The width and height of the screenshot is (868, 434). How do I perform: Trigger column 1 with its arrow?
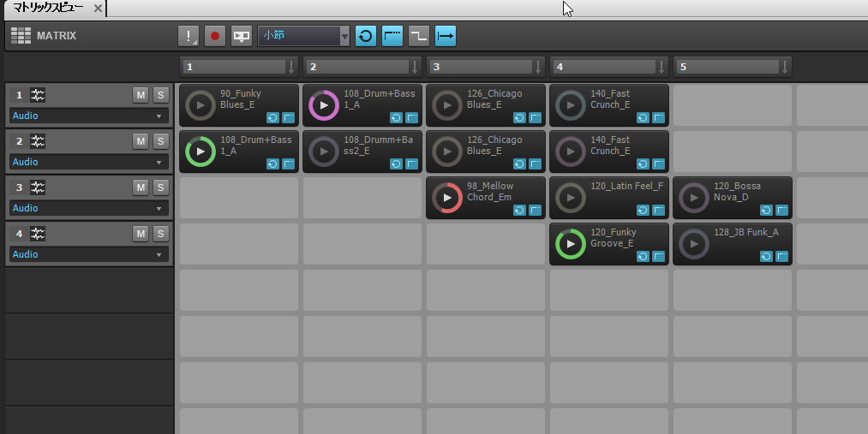(291, 67)
